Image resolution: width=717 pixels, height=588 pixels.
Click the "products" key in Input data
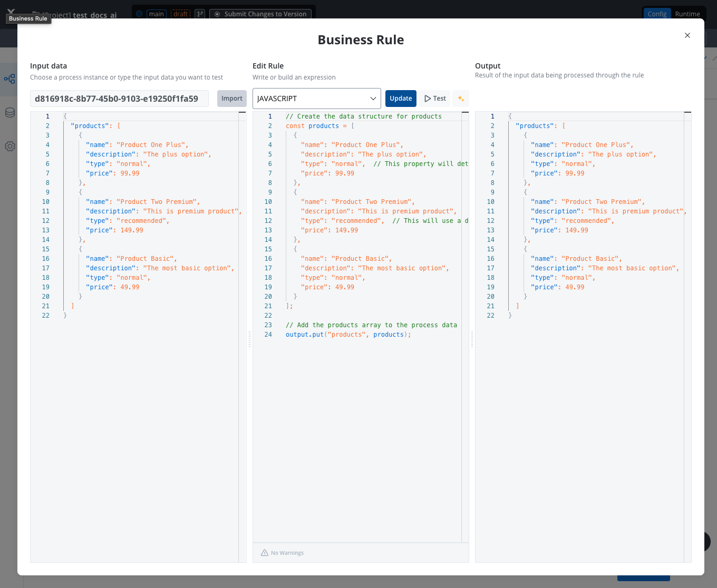(x=90, y=126)
